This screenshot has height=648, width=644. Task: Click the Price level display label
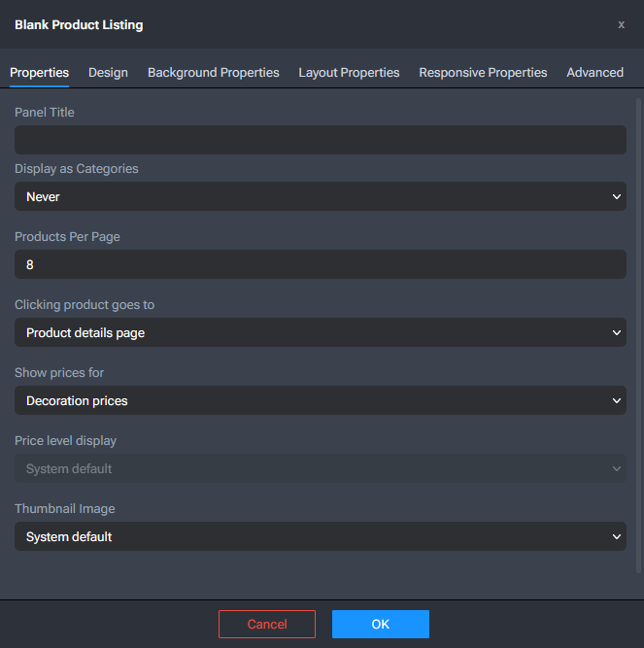pos(65,440)
